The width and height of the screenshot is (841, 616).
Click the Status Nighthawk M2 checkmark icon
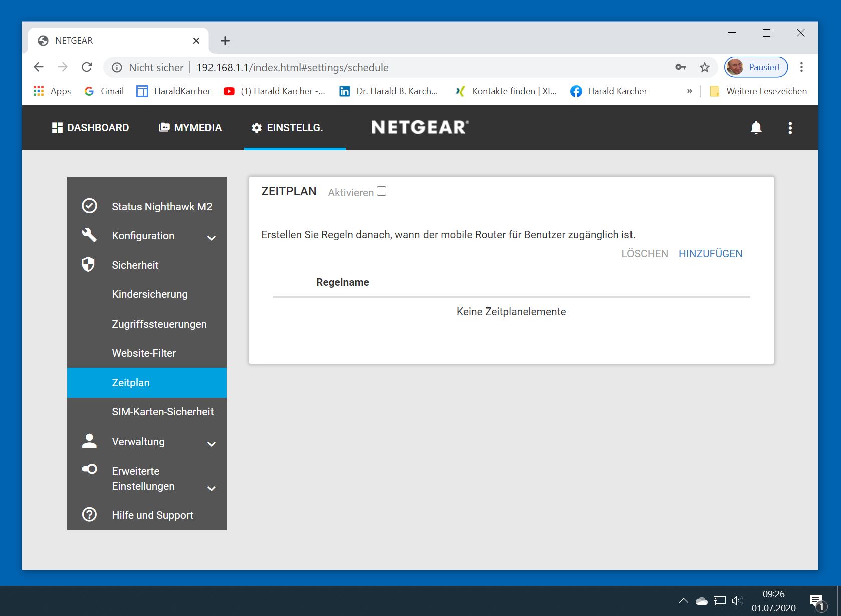pos(89,206)
